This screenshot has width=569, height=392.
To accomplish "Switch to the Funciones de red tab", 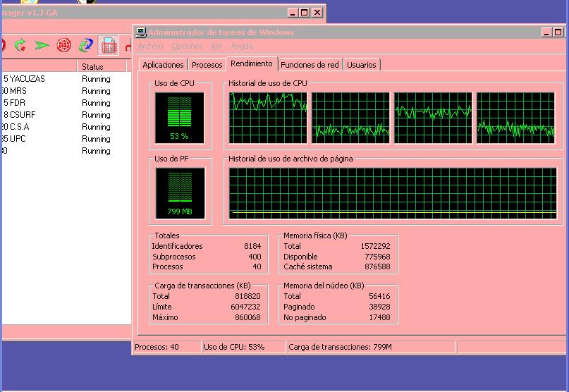I will click(x=310, y=65).
